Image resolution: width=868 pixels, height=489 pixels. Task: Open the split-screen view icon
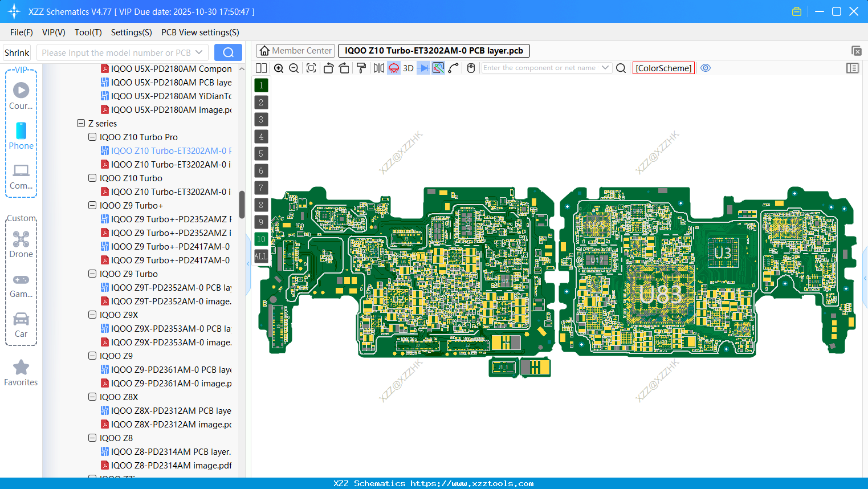point(261,68)
